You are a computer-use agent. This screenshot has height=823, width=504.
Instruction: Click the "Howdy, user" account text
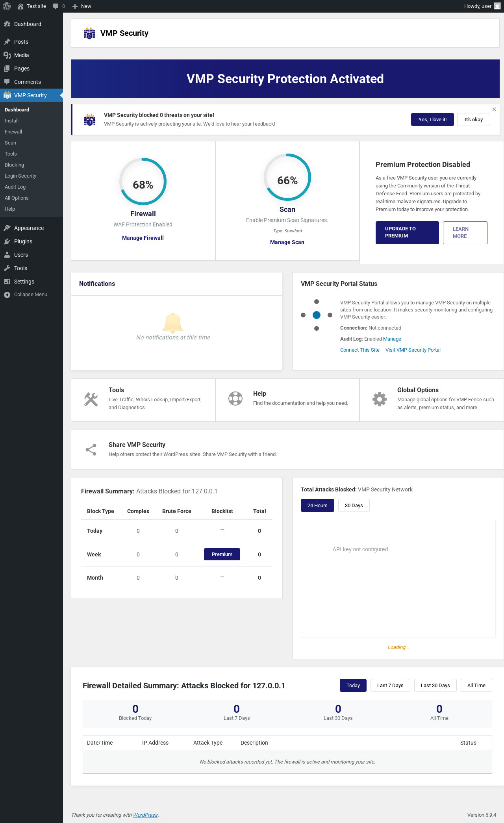[478, 6]
